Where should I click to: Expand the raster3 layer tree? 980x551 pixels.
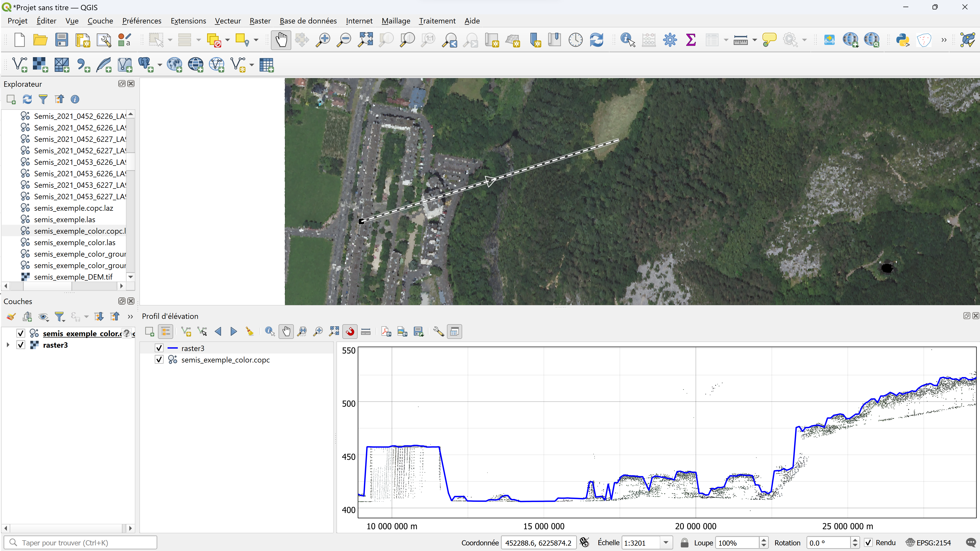(x=8, y=345)
